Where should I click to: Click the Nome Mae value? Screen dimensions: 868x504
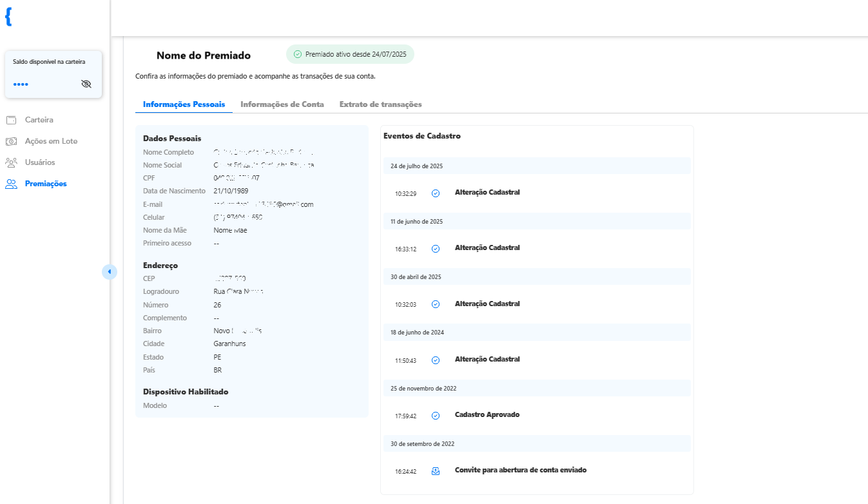[x=230, y=230]
